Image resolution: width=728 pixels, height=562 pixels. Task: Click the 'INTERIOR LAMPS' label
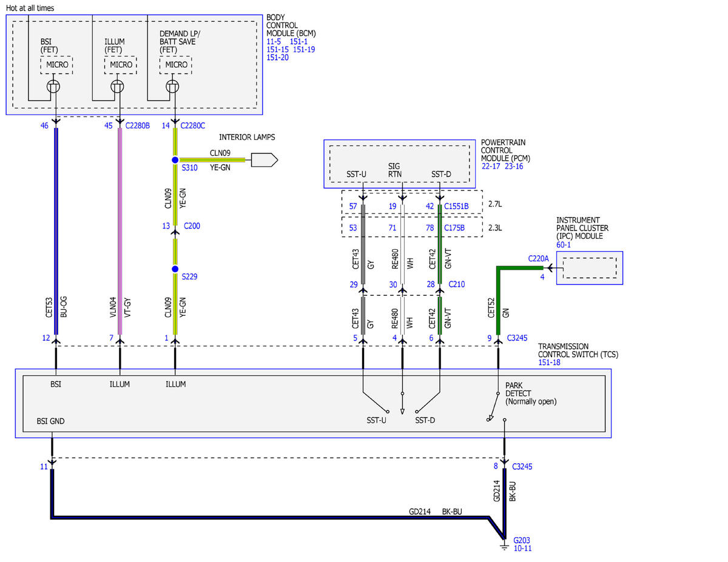point(247,138)
